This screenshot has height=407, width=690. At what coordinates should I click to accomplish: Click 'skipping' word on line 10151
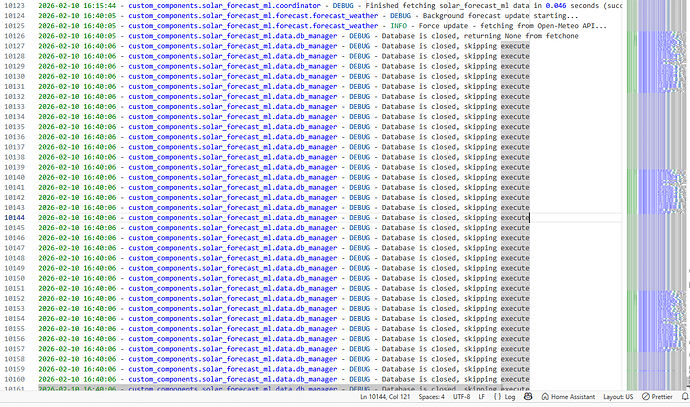pos(480,289)
